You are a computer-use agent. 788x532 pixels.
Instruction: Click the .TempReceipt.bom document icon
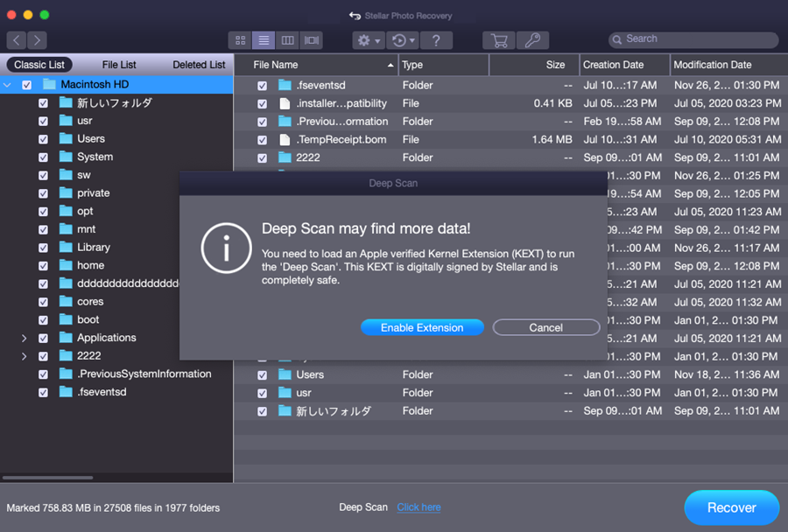pyautogui.click(x=285, y=140)
